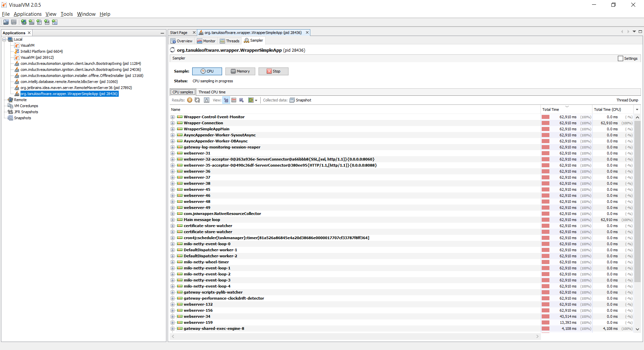This screenshot has height=350, width=644.
Task: Click the Memory sample button
Action: click(x=240, y=71)
